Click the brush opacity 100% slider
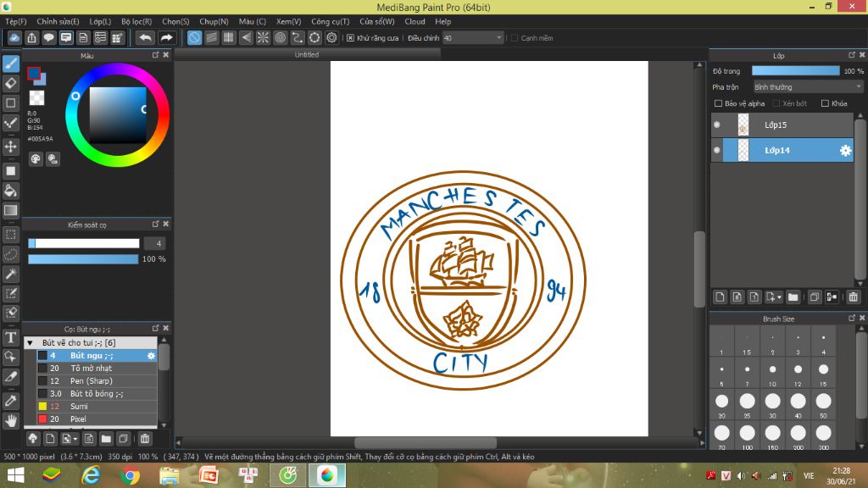Viewport: 868px width, 488px height. [x=83, y=259]
